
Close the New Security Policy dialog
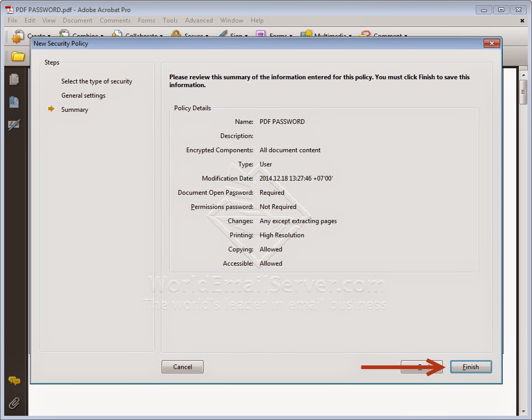point(491,44)
